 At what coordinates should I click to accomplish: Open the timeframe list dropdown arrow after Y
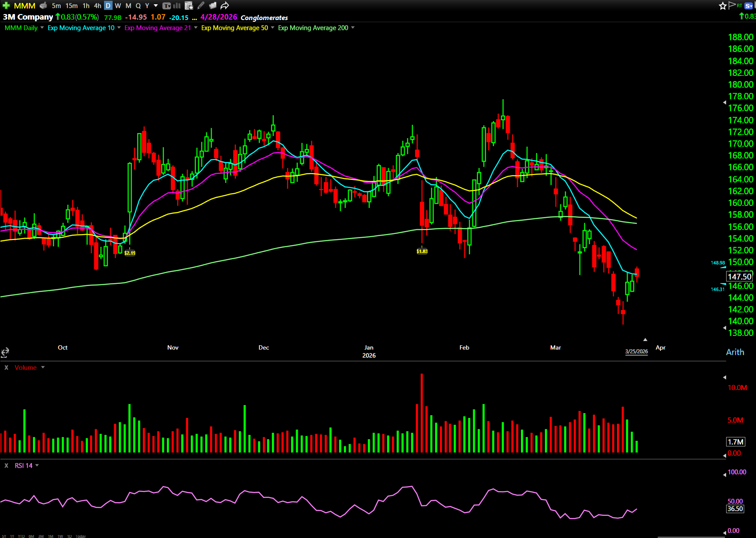point(156,6)
